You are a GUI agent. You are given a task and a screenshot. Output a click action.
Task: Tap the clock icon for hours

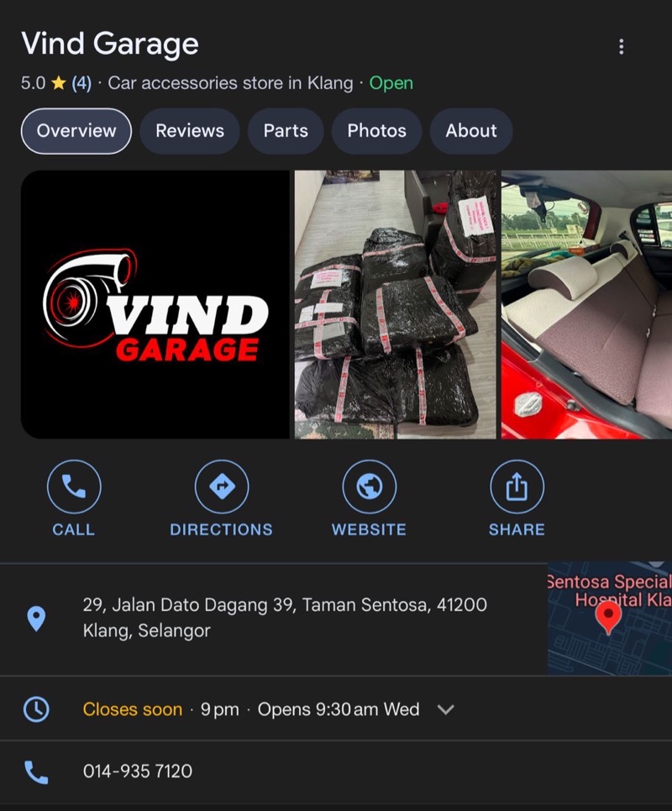pos(36,708)
